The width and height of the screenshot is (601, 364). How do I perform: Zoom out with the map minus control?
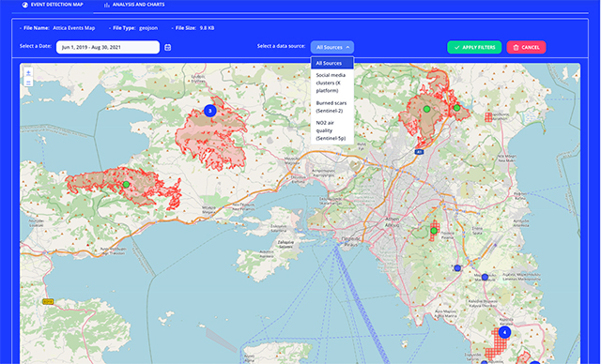point(28,83)
